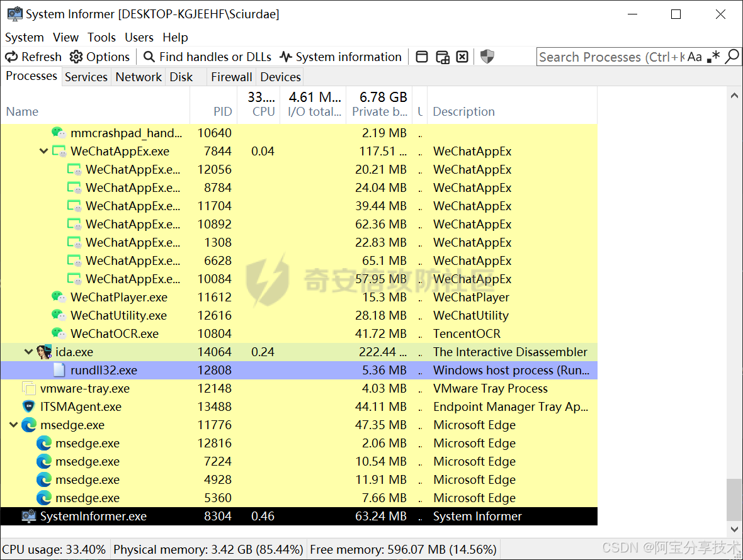
Task: Click the Edge icon for PID 7224
Action: (x=44, y=461)
